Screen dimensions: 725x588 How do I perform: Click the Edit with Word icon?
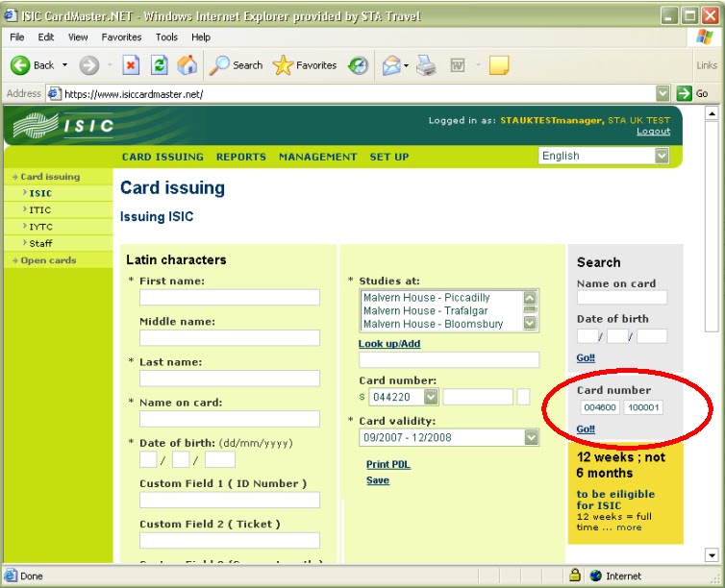pos(458,65)
